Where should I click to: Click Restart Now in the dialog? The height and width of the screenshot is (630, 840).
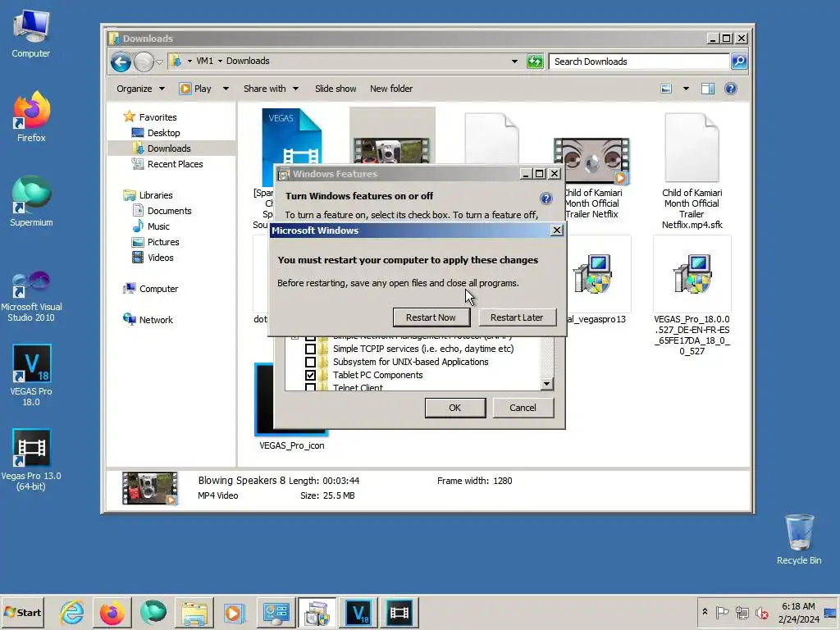click(431, 317)
